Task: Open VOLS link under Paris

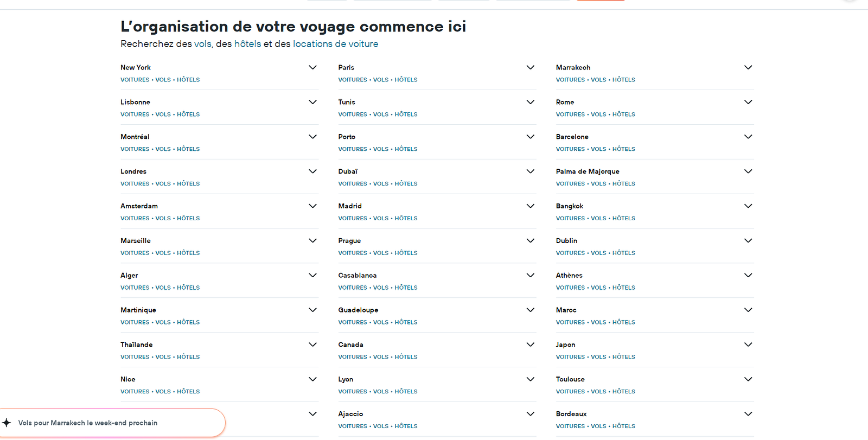Action: (381, 80)
